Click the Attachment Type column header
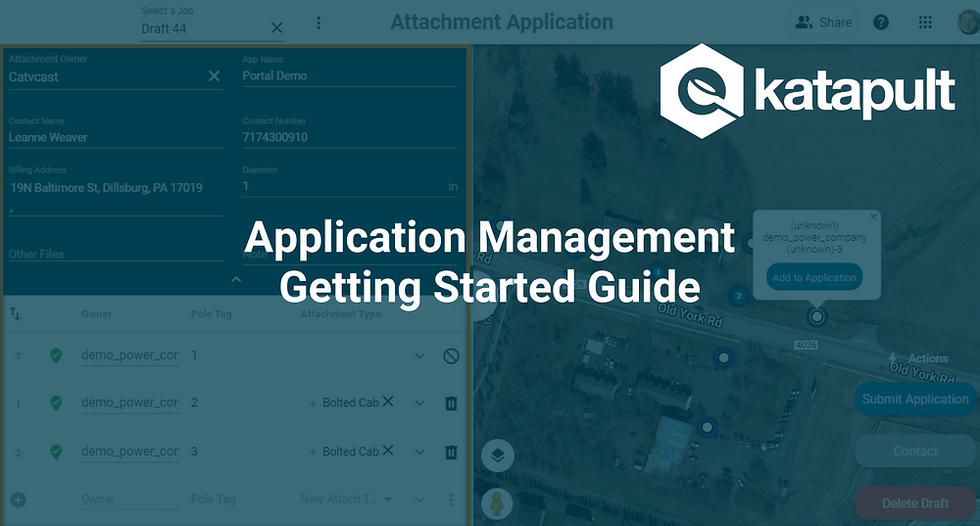 [341, 313]
